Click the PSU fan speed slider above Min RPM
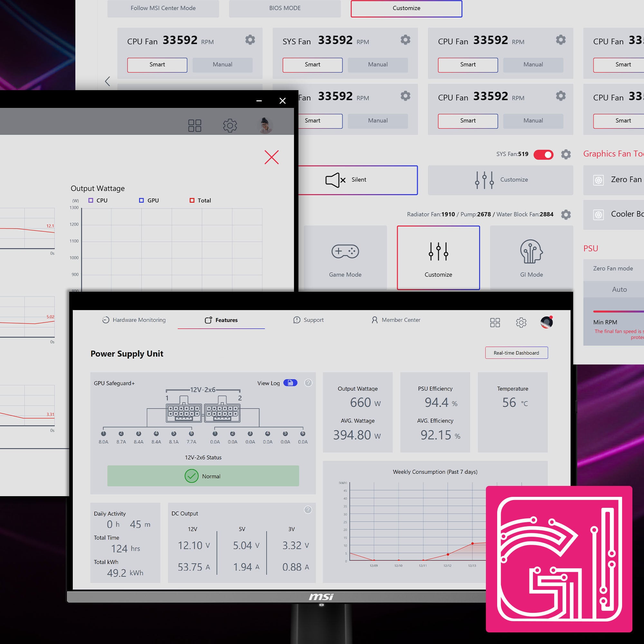This screenshot has height=644, width=644. [619, 311]
